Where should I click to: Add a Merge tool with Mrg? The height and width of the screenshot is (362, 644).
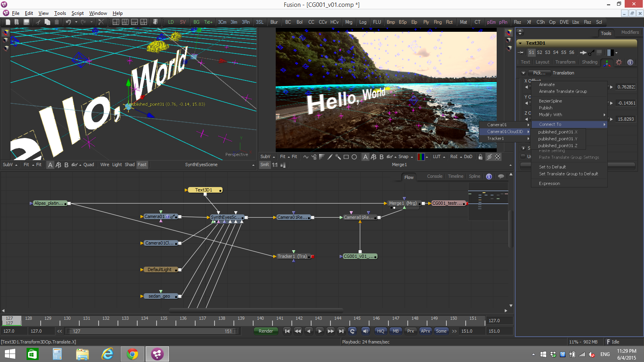[349, 22]
